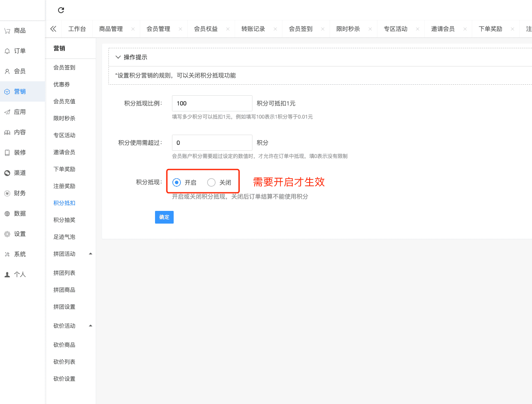Viewport: 532px width, 404px height.
Task: Close the 商品管理 tab
Action: coord(133,29)
